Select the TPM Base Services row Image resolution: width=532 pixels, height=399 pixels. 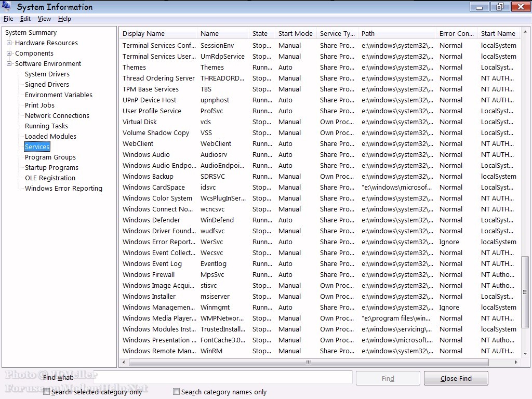click(320, 89)
